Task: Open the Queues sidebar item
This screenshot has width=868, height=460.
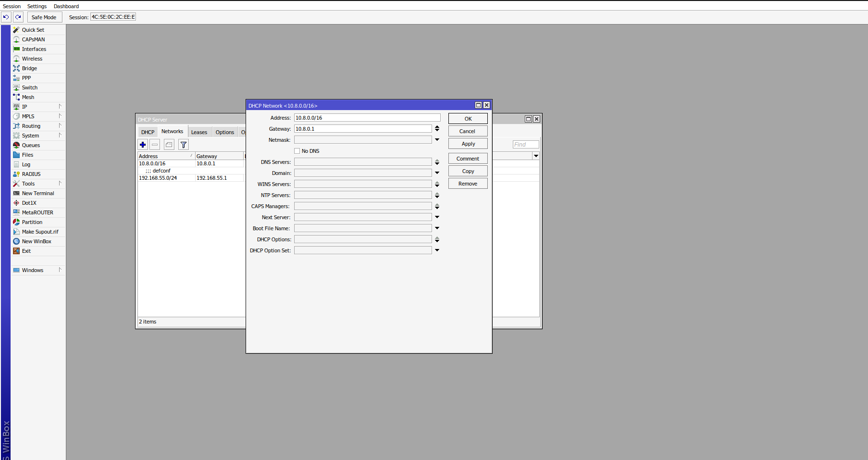Action: click(31, 145)
